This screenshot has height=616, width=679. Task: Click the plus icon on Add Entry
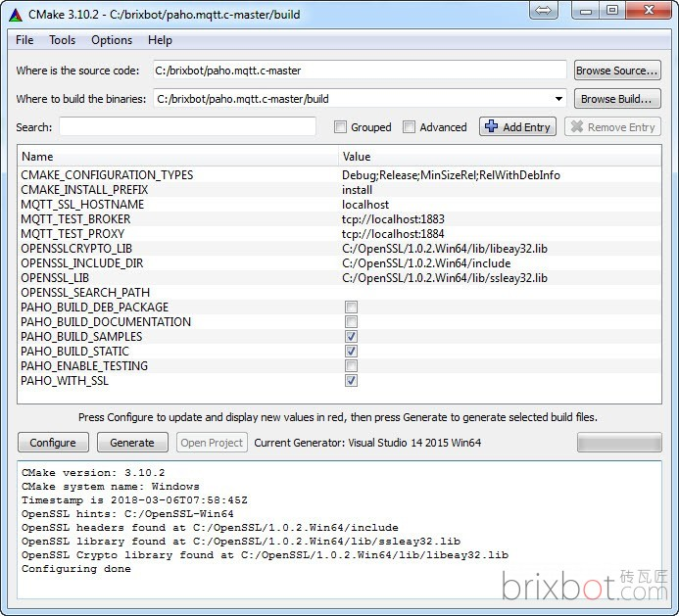tap(491, 127)
